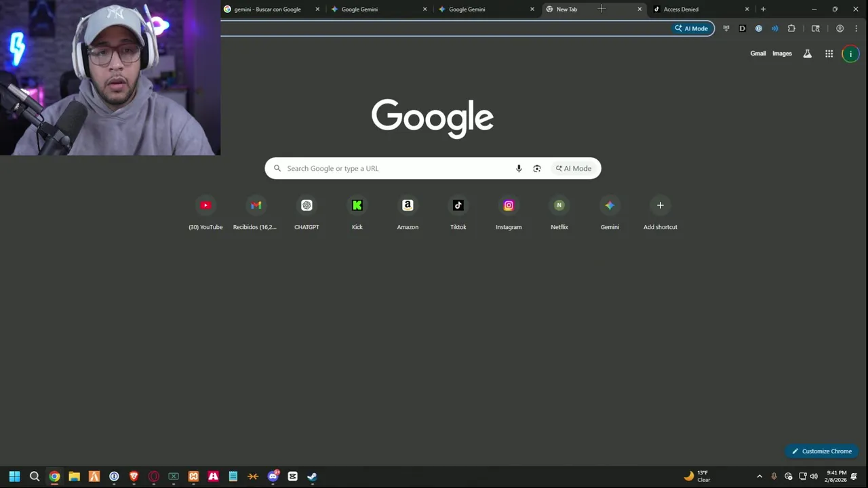
Task: Click the D extension icon in toolbar
Action: click(x=743, y=28)
